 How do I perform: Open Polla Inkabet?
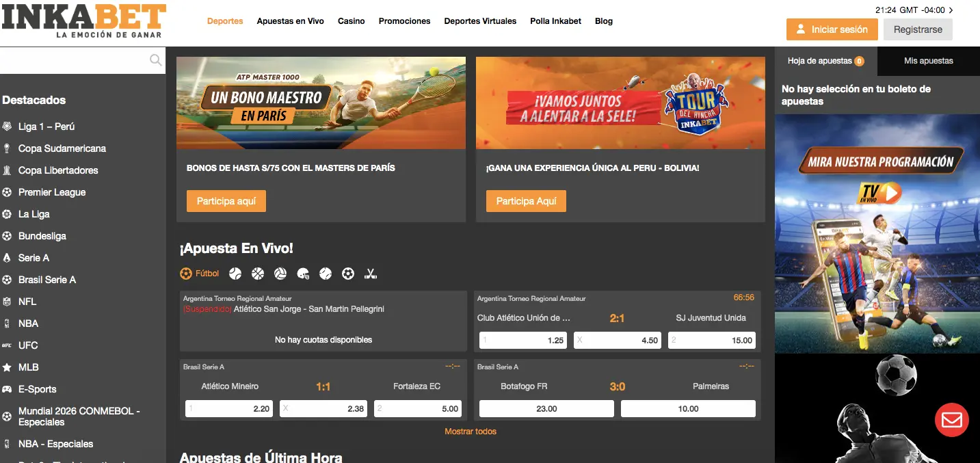point(556,21)
